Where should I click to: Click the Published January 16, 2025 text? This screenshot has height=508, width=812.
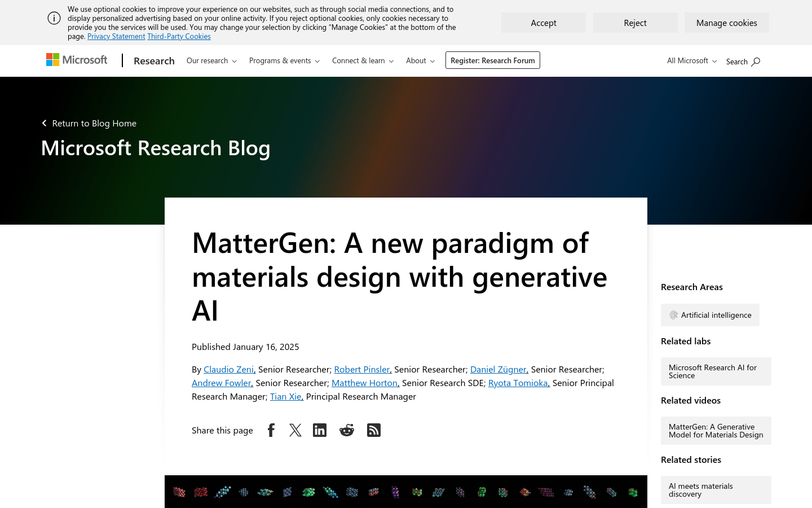pyautogui.click(x=245, y=347)
